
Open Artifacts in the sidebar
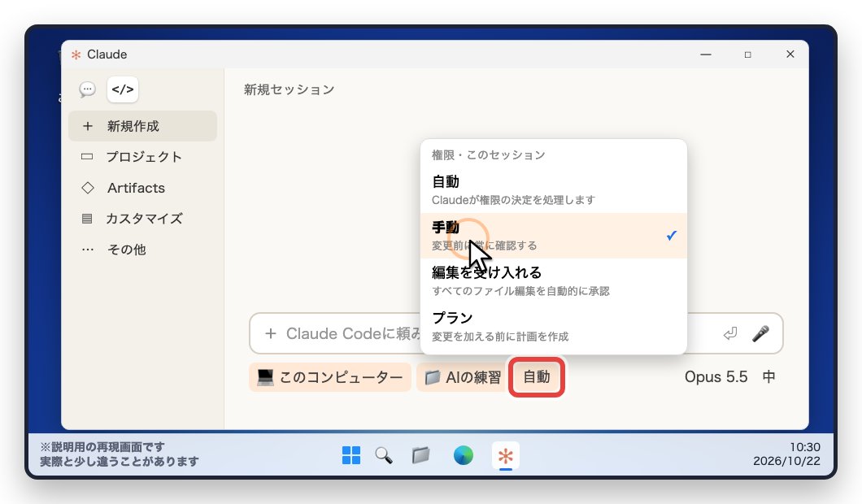coord(143,188)
